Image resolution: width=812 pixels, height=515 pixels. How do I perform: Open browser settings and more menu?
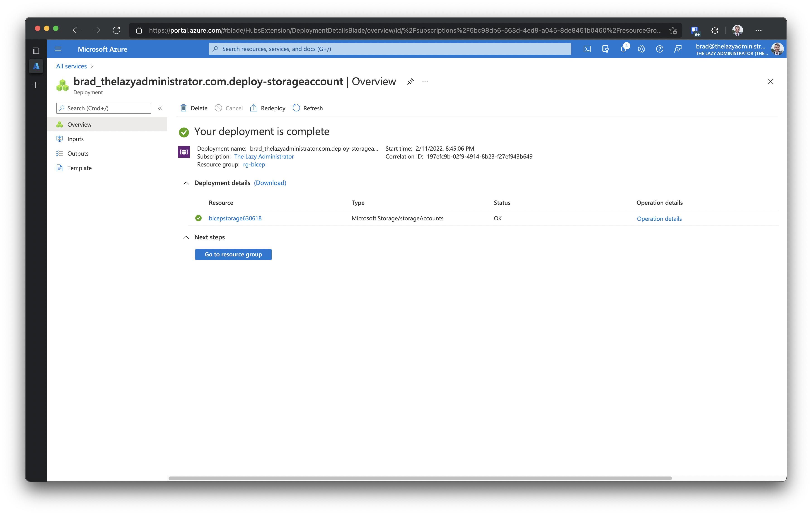758,30
